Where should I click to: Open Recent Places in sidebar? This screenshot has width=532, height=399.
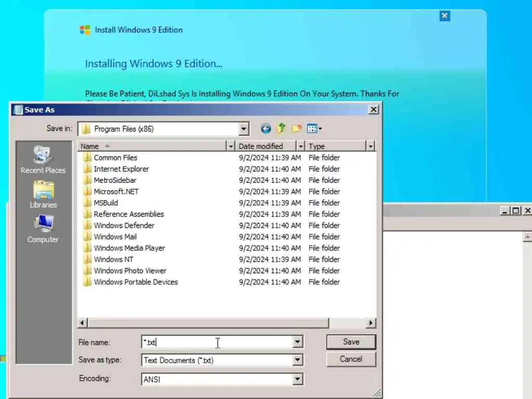tap(43, 159)
